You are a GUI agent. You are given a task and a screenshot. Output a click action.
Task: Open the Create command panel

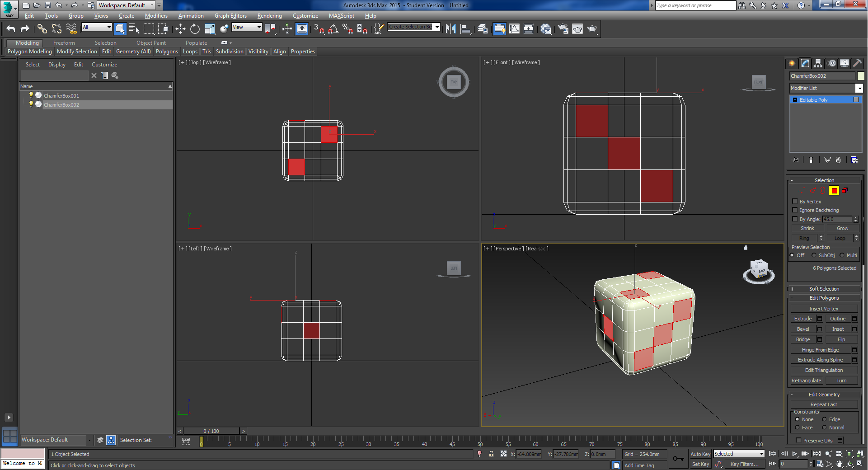click(x=792, y=63)
